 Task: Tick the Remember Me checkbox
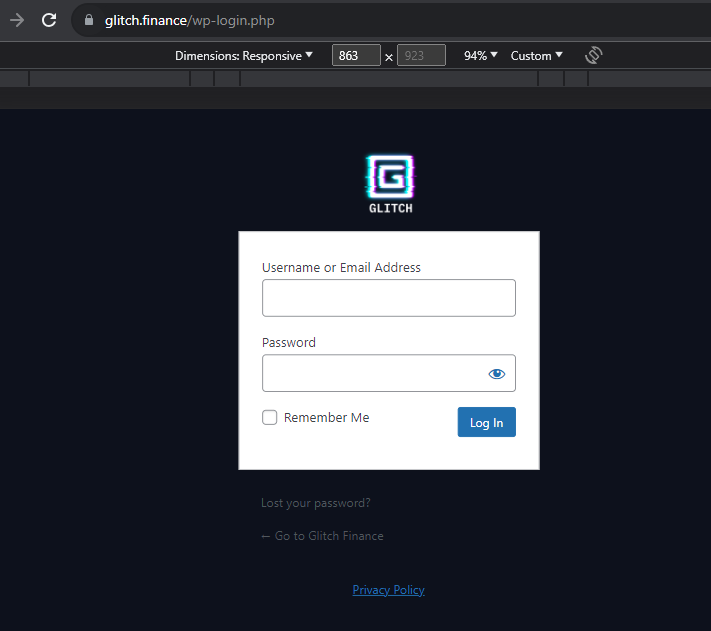tap(269, 417)
